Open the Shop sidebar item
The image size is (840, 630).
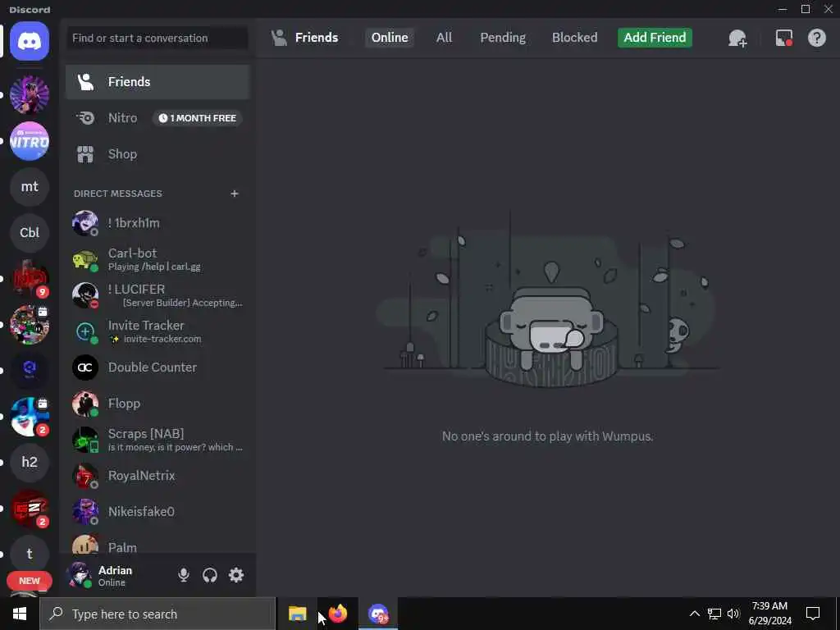point(157,154)
